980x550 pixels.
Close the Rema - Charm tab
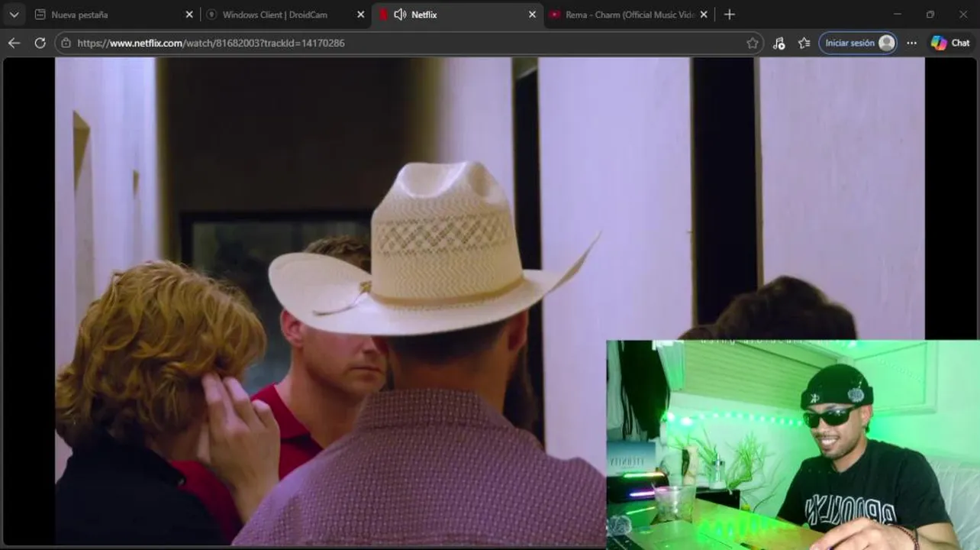click(x=704, y=15)
